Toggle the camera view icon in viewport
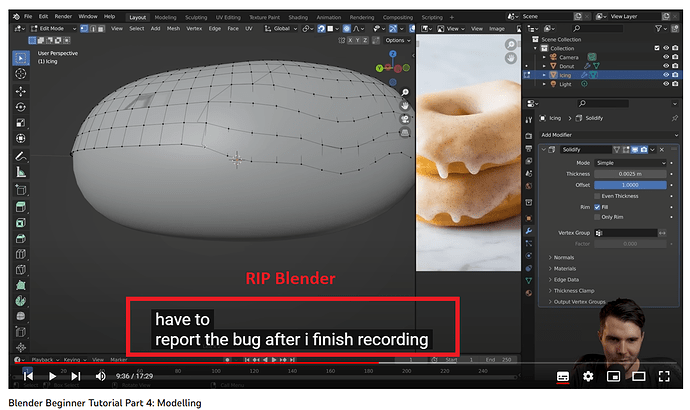This screenshot has height=410, width=690. tap(405, 119)
